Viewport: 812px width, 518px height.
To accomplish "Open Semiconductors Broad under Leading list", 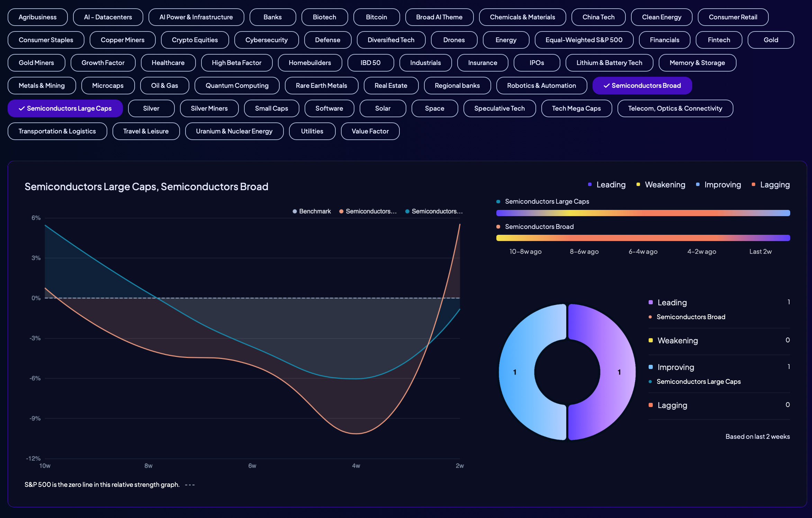I will tap(691, 317).
